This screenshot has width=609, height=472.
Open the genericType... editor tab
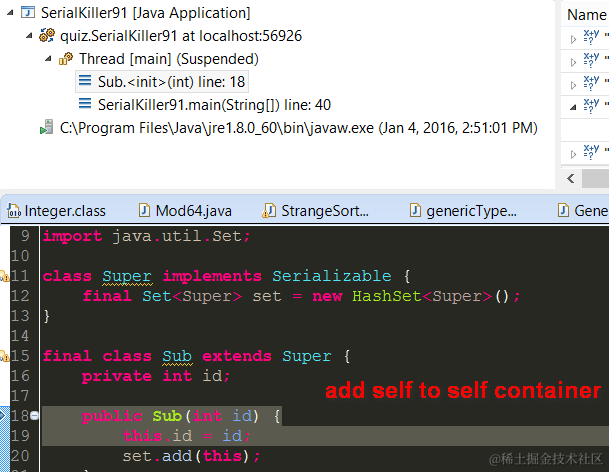[x=464, y=211]
